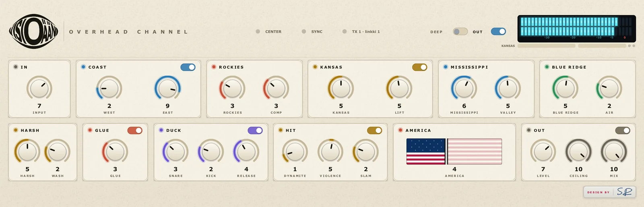Click the knob labeled ROCKIES
644x207 pixels.
tap(232, 88)
